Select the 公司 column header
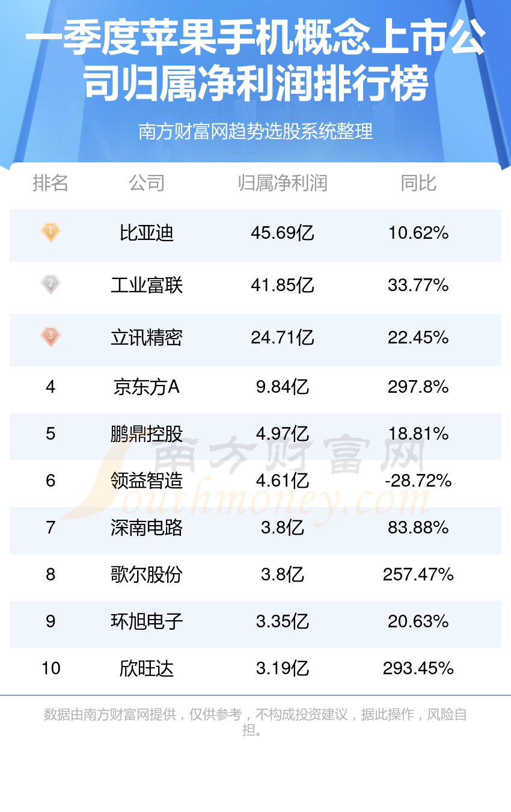The width and height of the screenshot is (511, 812). tap(147, 183)
